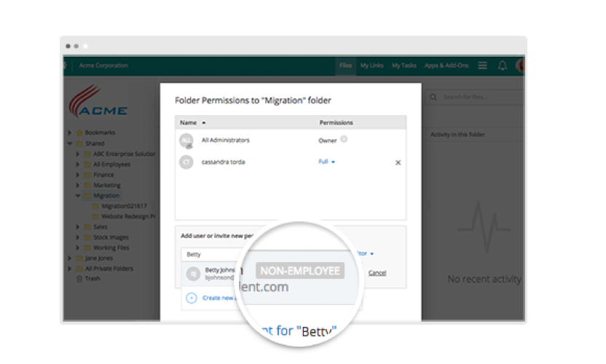Expand the Finance folder arrow
606x364 pixels.
click(78, 175)
